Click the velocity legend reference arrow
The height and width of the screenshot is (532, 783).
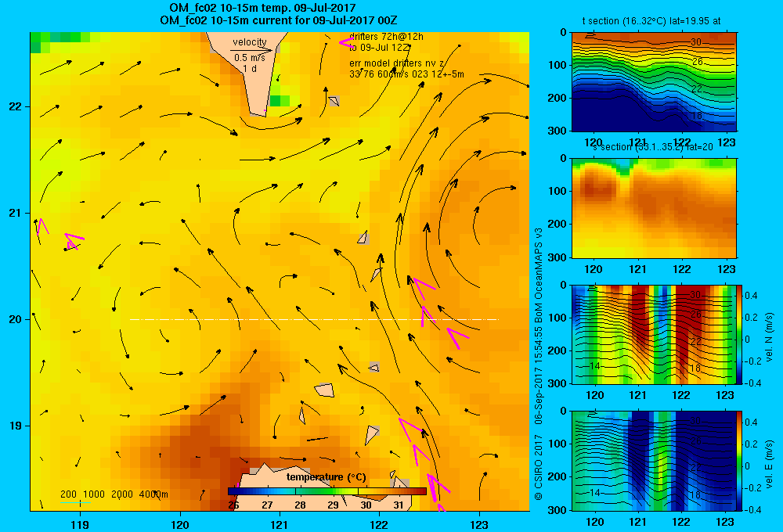click(251, 50)
